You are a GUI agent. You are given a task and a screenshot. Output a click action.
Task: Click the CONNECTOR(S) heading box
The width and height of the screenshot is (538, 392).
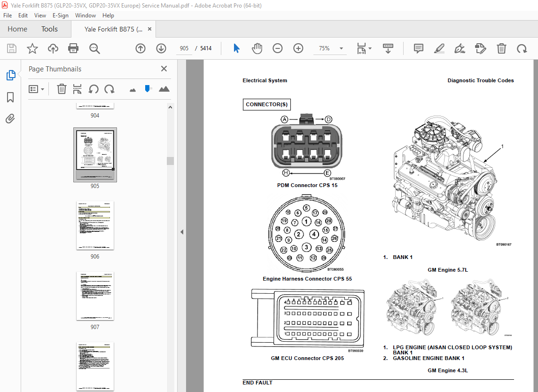click(x=266, y=104)
